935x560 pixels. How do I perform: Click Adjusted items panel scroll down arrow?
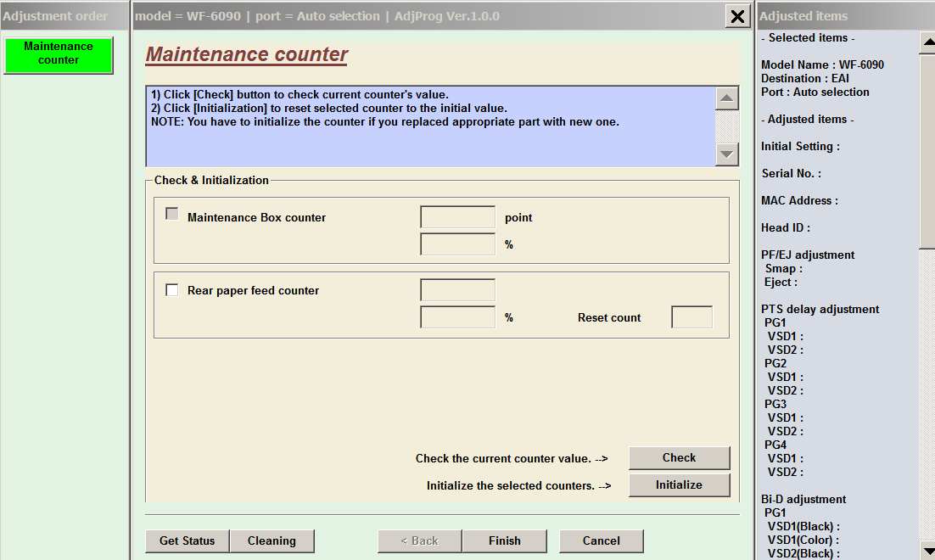coord(928,549)
